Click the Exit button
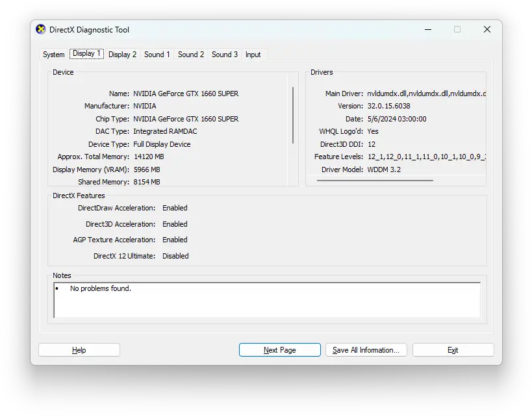Viewport: 532px width, 417px height. point(453,350)
